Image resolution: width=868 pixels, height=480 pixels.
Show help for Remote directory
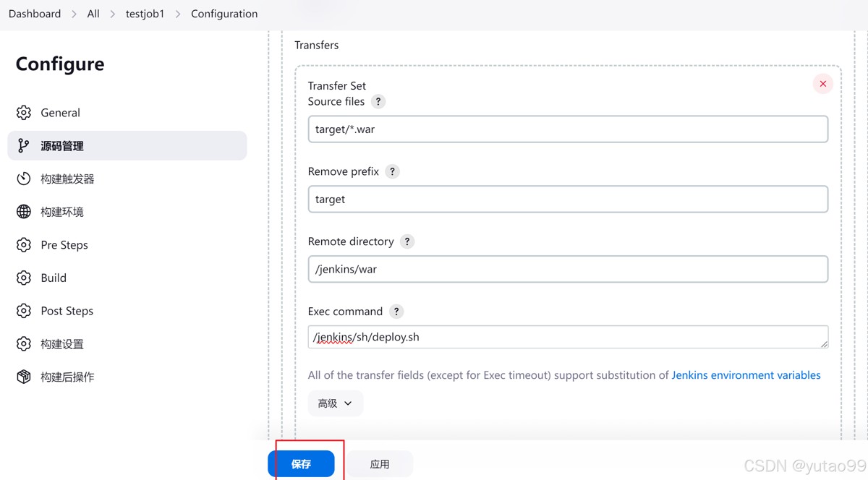pyautogui.click(x=407, y=241)
